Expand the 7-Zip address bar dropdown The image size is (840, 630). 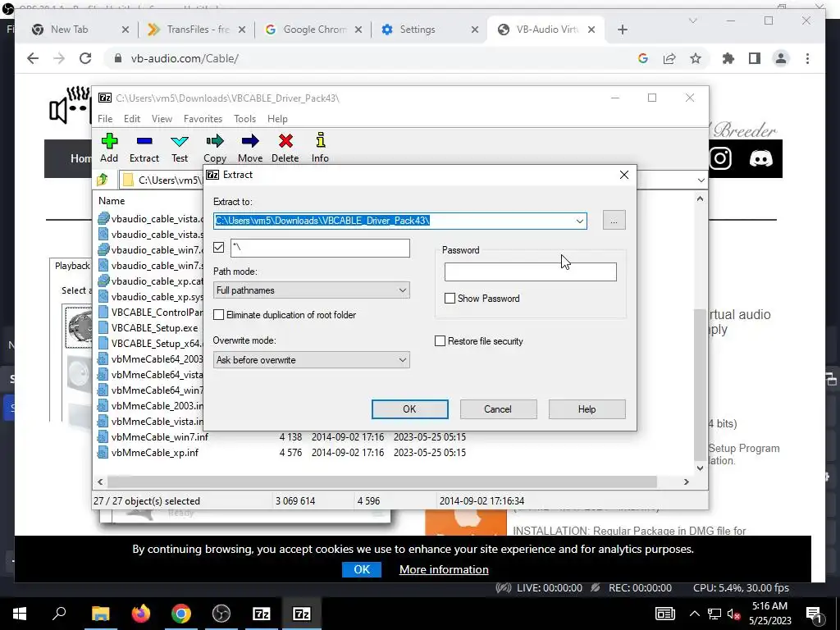(x=701, y=180)
